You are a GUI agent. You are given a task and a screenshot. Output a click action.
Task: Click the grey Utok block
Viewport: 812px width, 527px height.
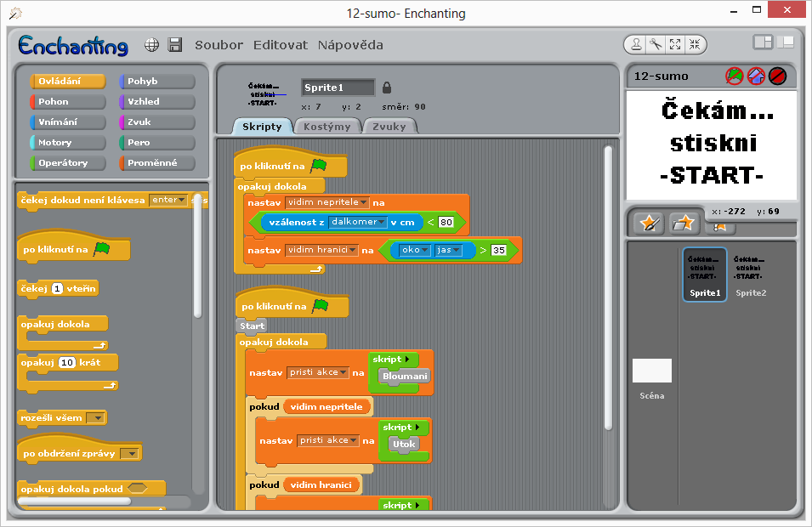[404, 445]
